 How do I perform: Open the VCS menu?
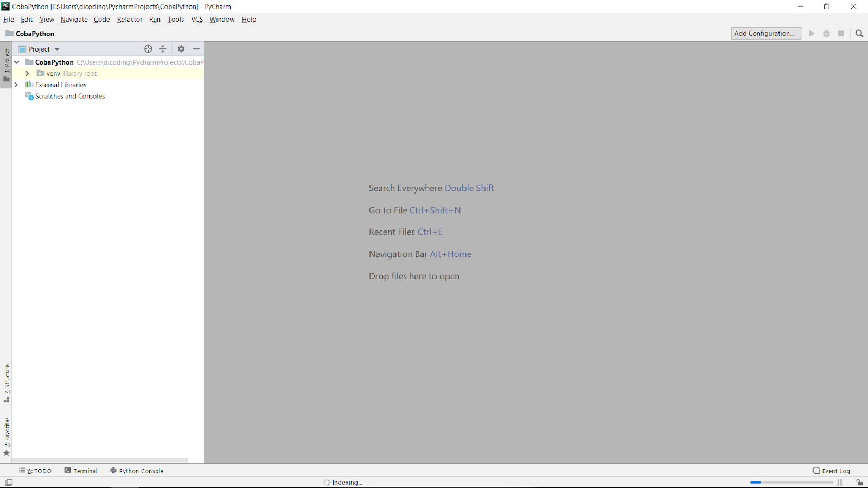197,20
